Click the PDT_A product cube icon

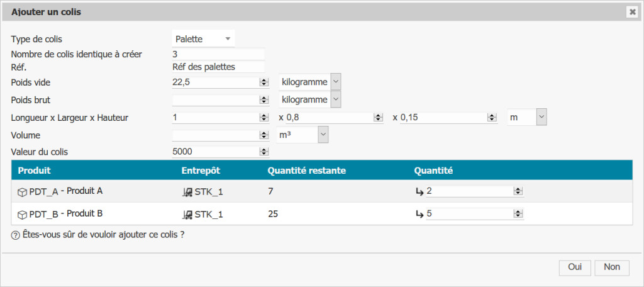tap(23, 191)
